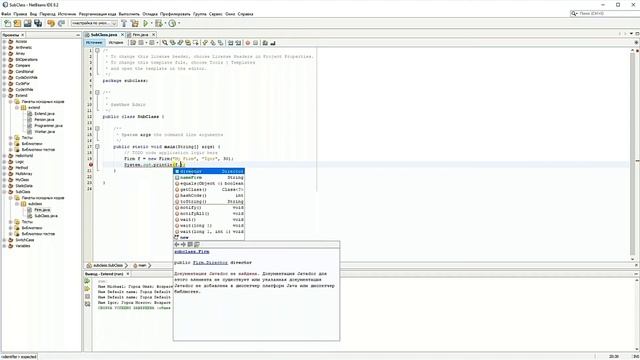Click the Save All toolbar icon
The image size is (640, 360).
pos(38,24)
